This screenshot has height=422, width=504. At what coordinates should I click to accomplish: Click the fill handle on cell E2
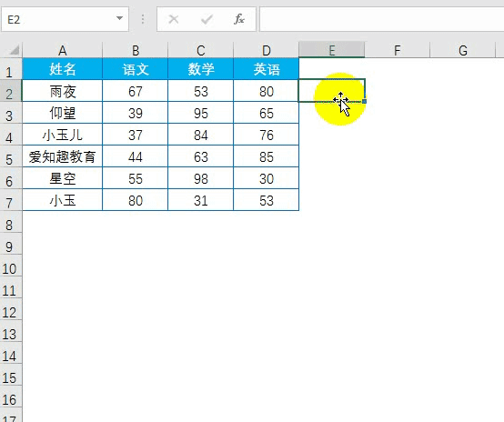[x=364, y=101]
